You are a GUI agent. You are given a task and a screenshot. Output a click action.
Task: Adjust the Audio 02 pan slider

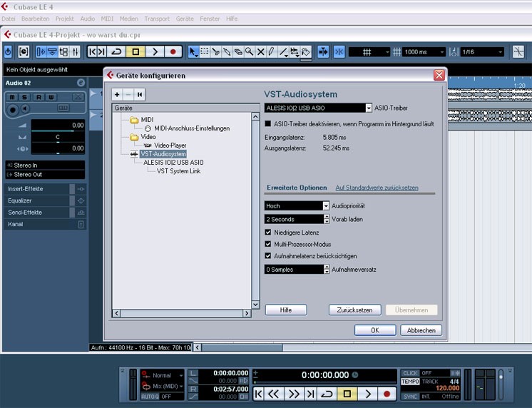pyautogui.click(x=57, y=137)
